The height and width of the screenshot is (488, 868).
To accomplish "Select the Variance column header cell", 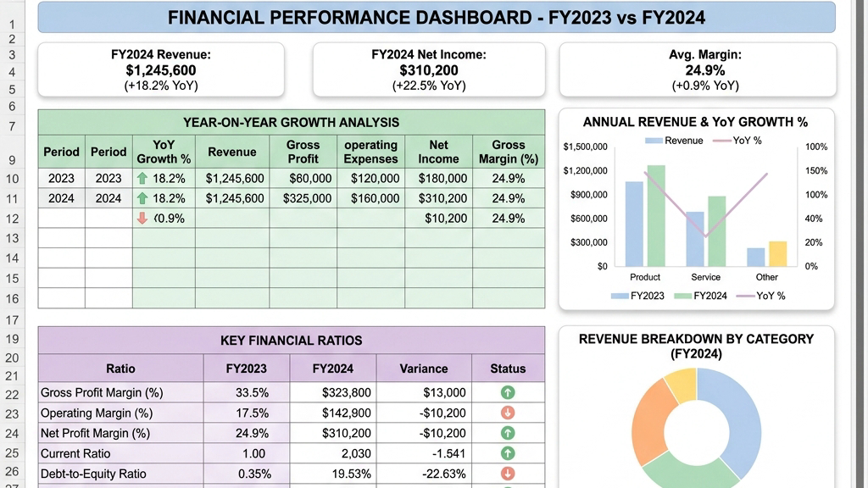I will tap(424, 369).
